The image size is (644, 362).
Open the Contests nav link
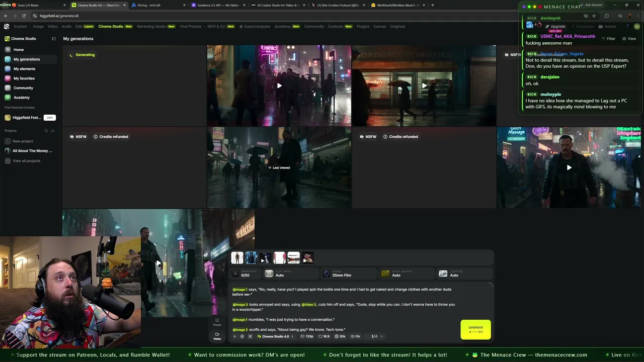click(341, 26)
